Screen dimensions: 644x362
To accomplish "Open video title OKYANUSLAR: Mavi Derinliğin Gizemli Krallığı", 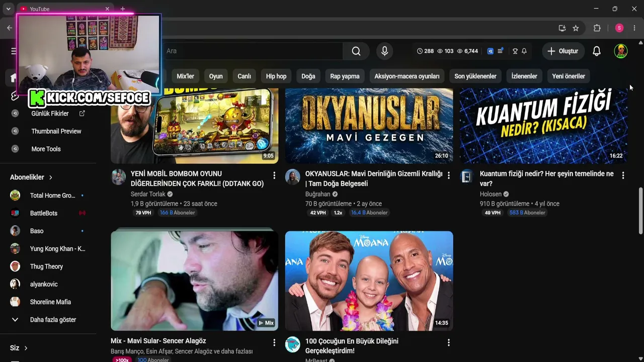I will pyautogui.click(x=374, y=178).
